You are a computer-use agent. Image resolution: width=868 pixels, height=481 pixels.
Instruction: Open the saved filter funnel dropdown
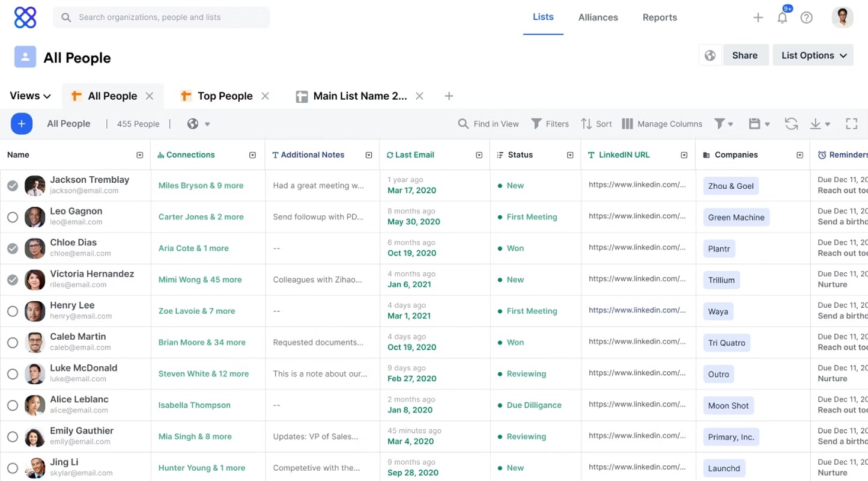point(723,124)
